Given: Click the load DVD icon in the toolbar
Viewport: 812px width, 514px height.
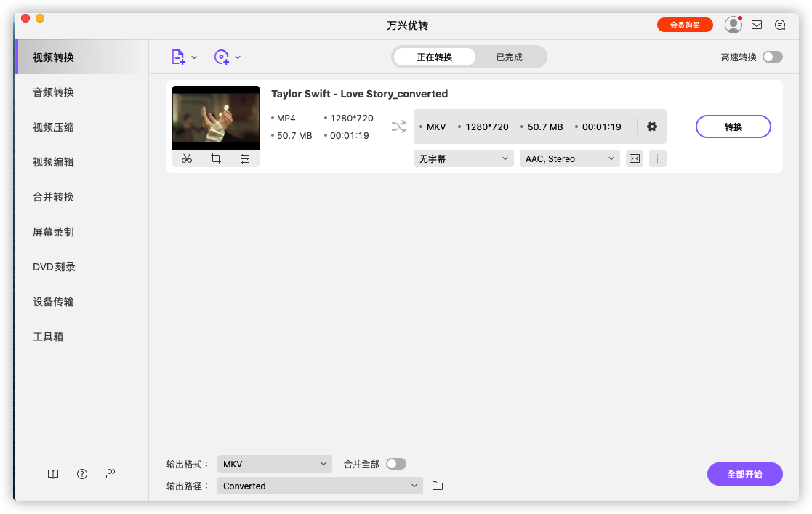Looking at the screenshot, I should [222, 57].
